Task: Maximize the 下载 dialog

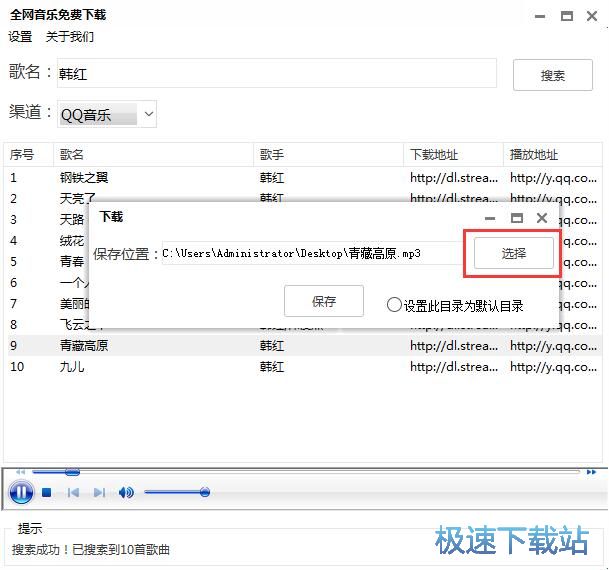Action: [x=517, y=218]
